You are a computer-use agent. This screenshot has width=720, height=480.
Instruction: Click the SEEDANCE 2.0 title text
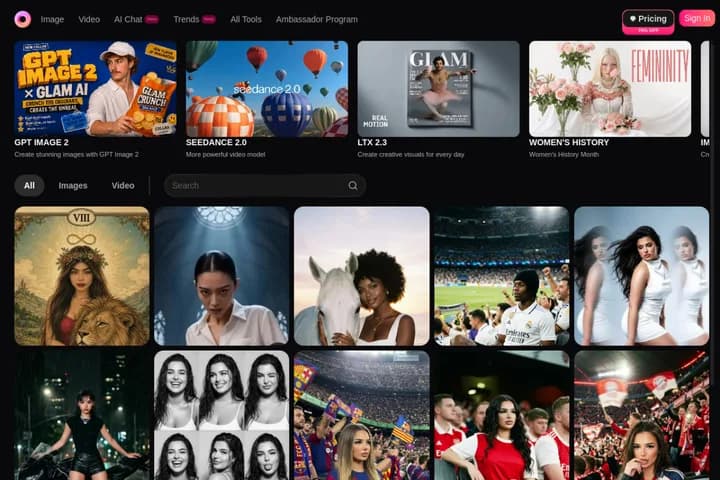point(216,142)
